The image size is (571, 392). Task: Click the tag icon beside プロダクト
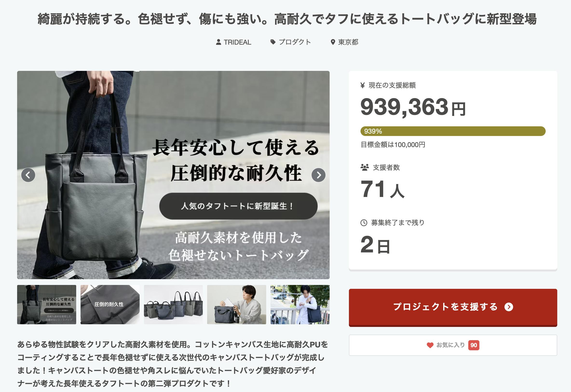tap(273, 42)
